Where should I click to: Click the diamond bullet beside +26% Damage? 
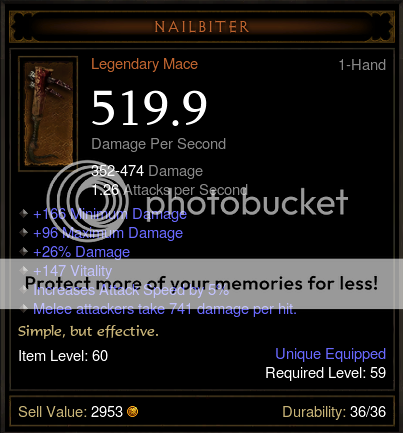click(24, 251)
